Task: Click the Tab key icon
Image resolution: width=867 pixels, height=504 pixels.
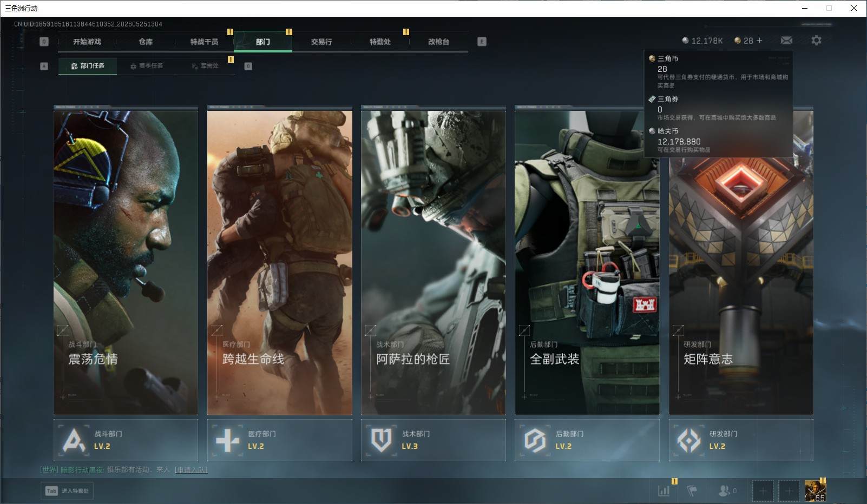Action: (51, 491)
